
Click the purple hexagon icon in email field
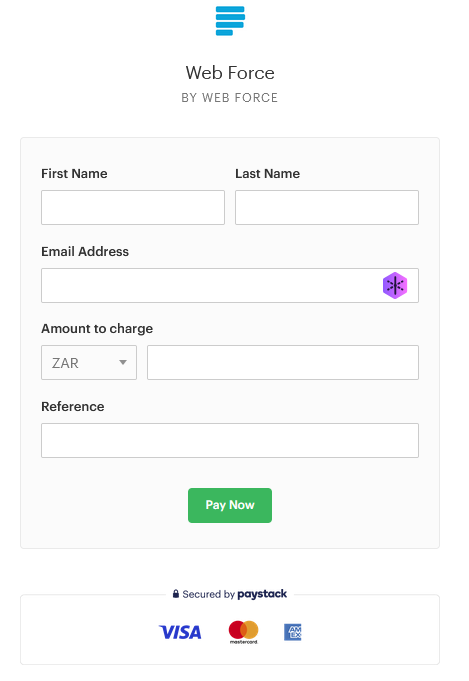pyautogui.click(x=395, y=285)
